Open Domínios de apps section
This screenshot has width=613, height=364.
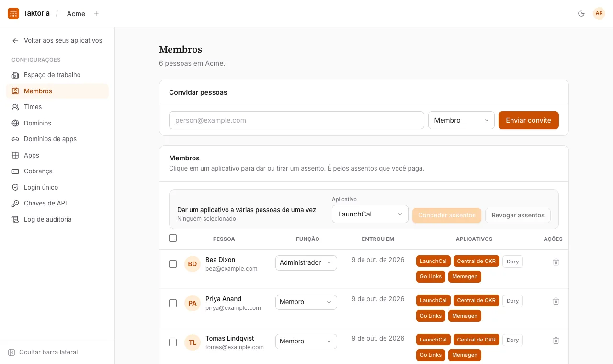tap(57, 139)
